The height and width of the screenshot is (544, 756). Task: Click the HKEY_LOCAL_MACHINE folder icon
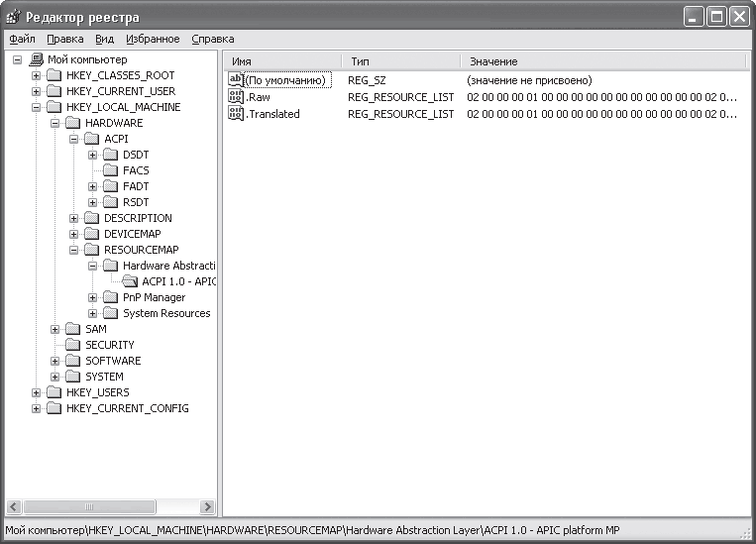(54, 107)
